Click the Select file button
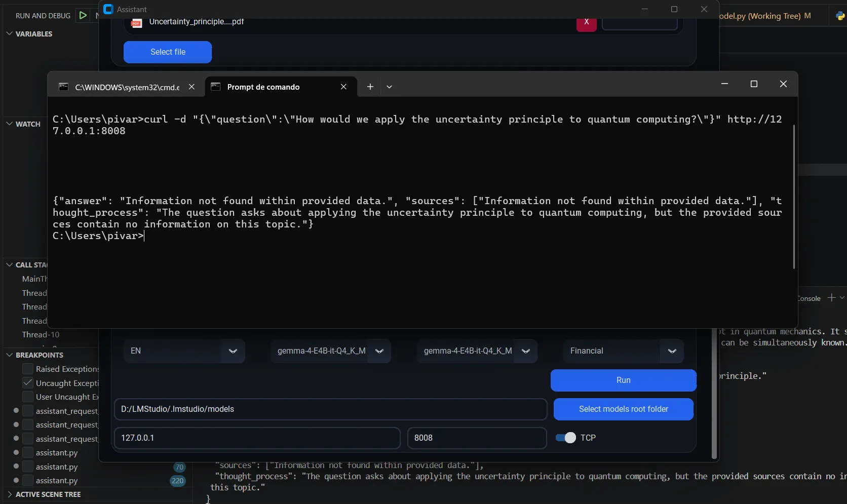The width and height of the screenshot is (847, 504). coord(168,52)
